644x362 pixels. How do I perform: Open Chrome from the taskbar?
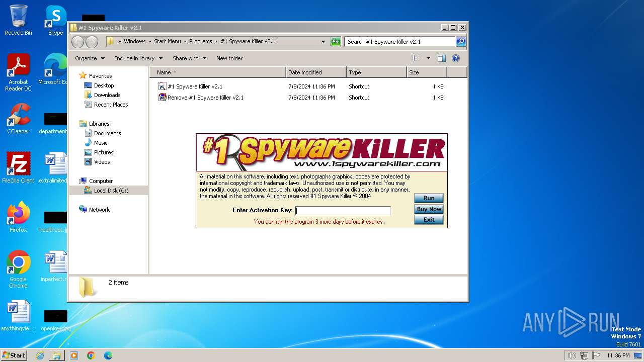[91, 355]
